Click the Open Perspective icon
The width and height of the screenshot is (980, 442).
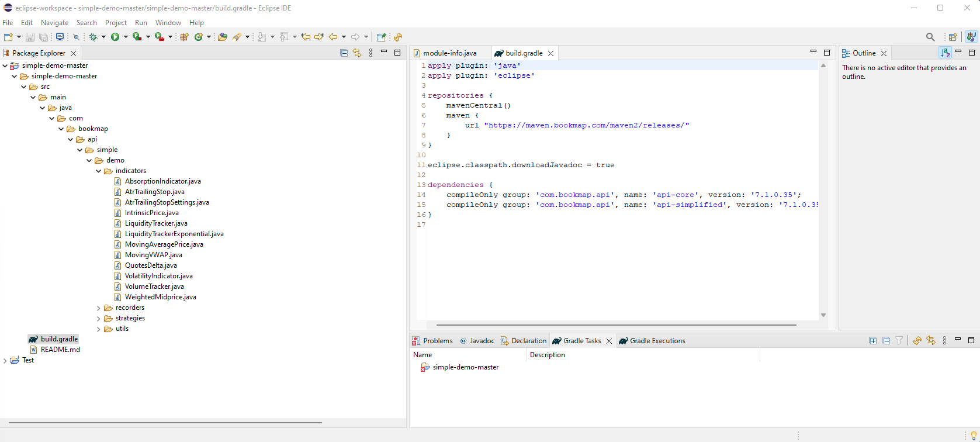pyautogui.click(x=953, y=37)
